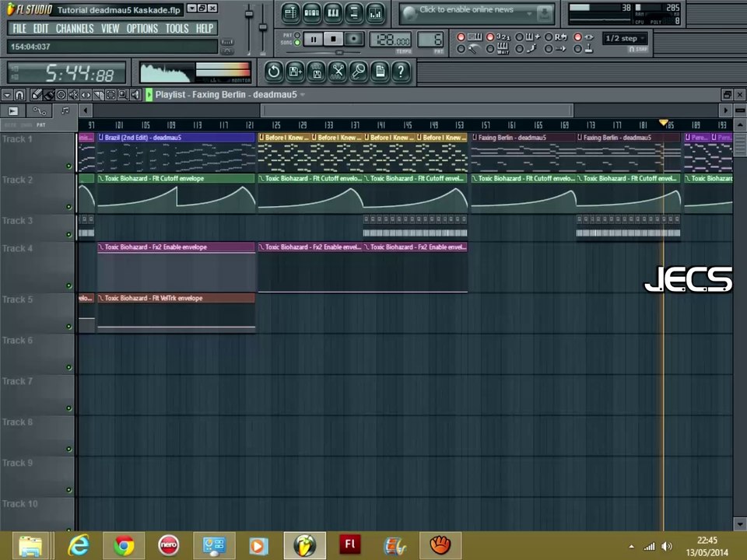The height and width of the screenshot is (560, 747).
Task: Select the paint brush tool
Action: 49,95
